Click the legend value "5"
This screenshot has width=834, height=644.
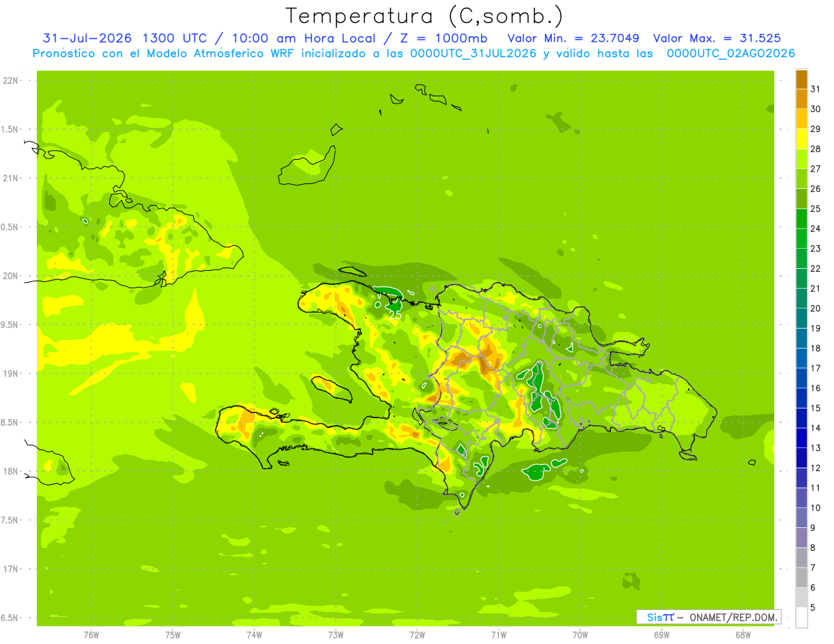(815, 607)
